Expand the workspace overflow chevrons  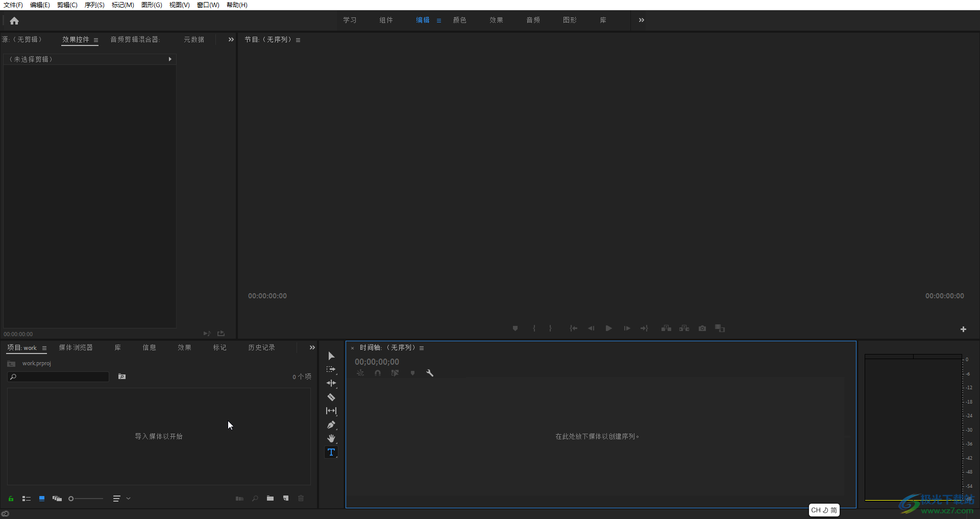642,20
